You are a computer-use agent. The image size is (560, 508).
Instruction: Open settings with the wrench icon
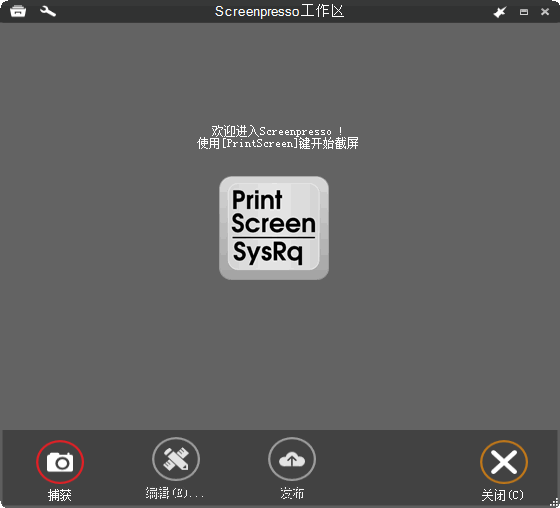(48, 11)
